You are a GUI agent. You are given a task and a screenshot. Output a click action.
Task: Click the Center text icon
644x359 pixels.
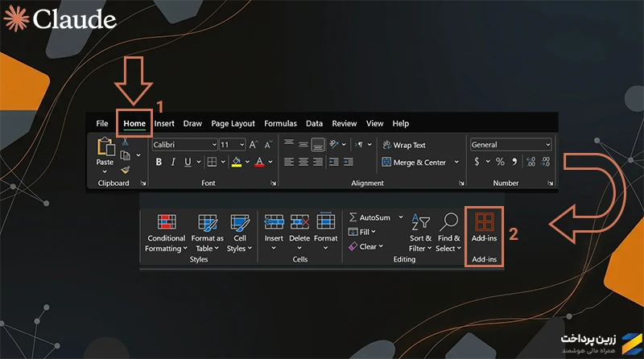tap(303, 162)
